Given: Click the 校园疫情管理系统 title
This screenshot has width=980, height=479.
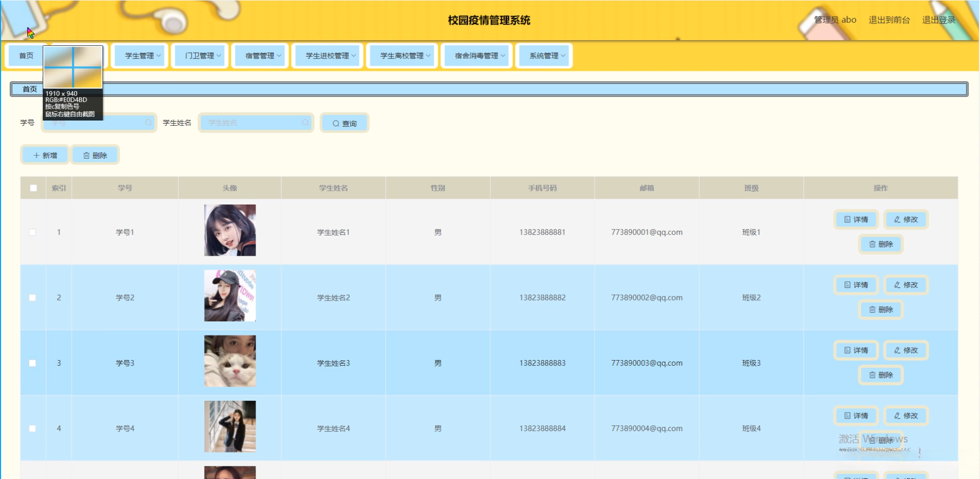Looking at the screenshot, I should pyautogui.click(x=489, y=20).
